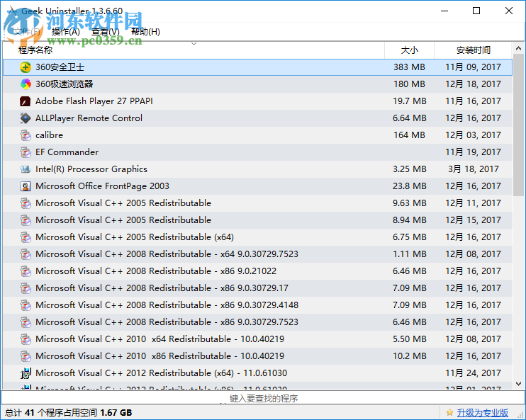Click icon of Visual C++ 2012 (x64) Redistributable
526x420 pixels.
tap(26, 373)
